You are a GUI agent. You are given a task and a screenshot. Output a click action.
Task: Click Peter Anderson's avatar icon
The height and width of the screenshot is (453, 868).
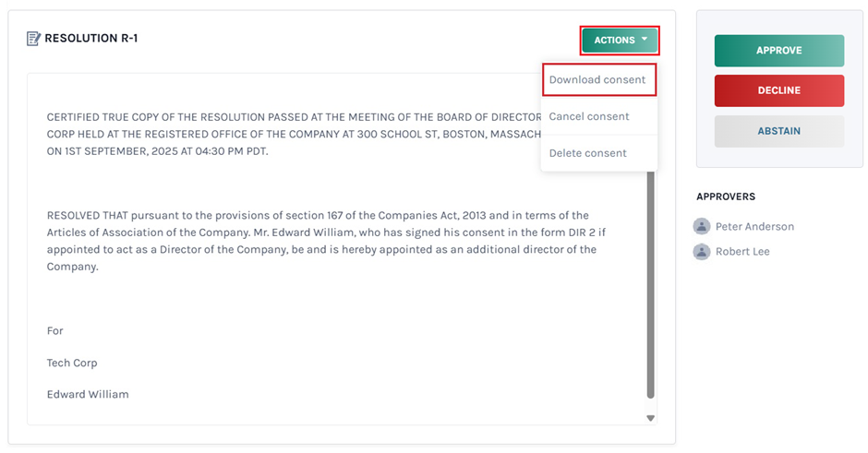point(702,226)
